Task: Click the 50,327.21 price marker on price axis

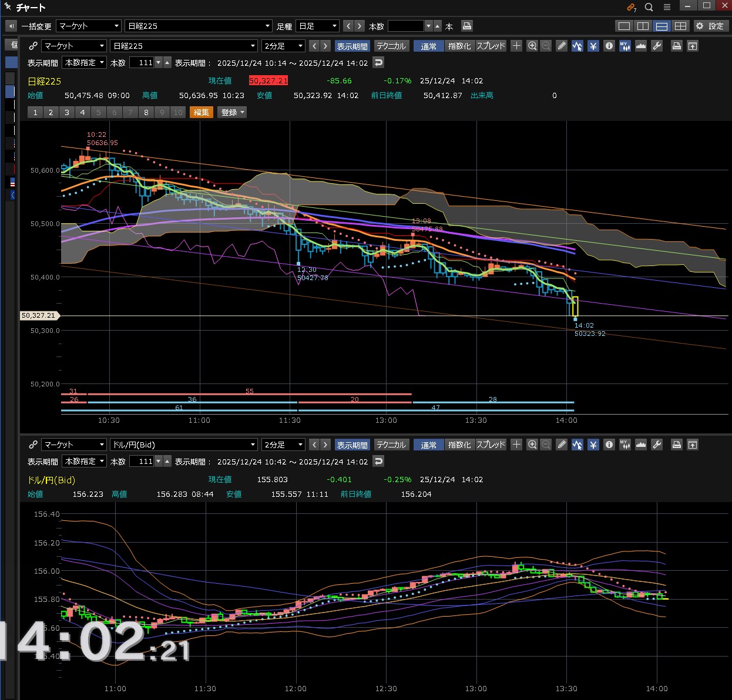Action: click(x=39, y=315)
